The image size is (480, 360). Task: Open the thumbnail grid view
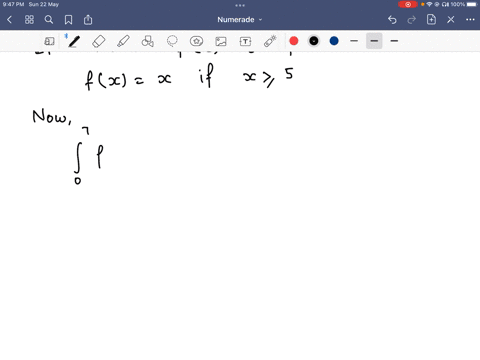pos(29,20)
